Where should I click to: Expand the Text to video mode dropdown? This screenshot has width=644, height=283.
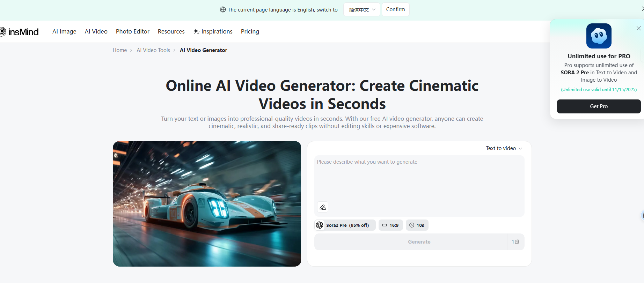[x=504, y=148]
